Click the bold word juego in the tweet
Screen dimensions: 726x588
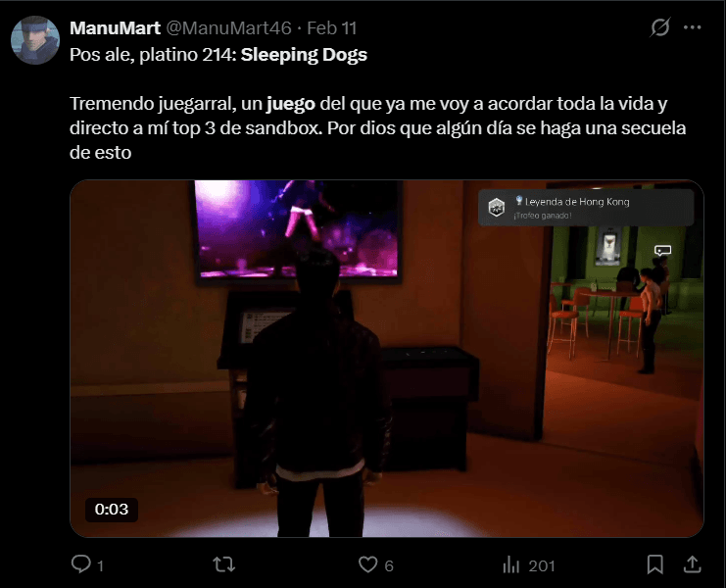pyautogui.click(x=291, y=104)
